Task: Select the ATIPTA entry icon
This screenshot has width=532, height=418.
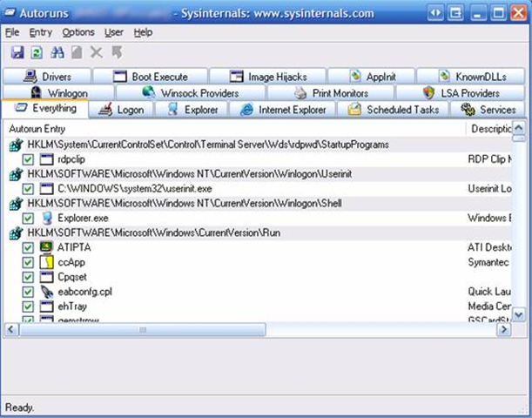Action: pyautogui.click(x=47, y=247)
